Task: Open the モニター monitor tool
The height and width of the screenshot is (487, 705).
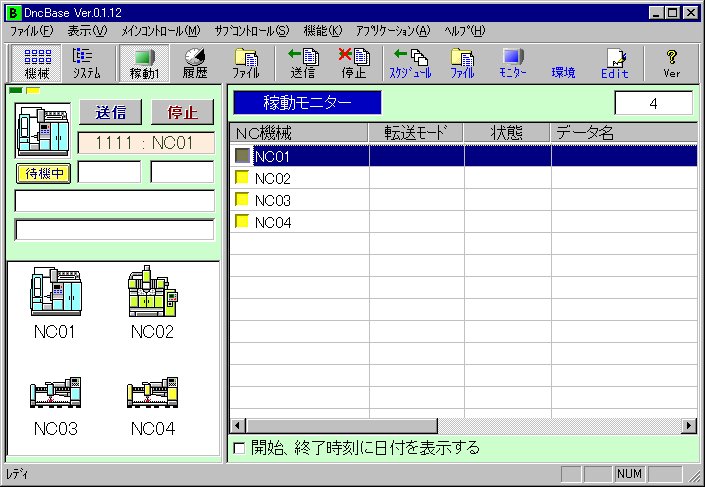Action: (513, 63)
